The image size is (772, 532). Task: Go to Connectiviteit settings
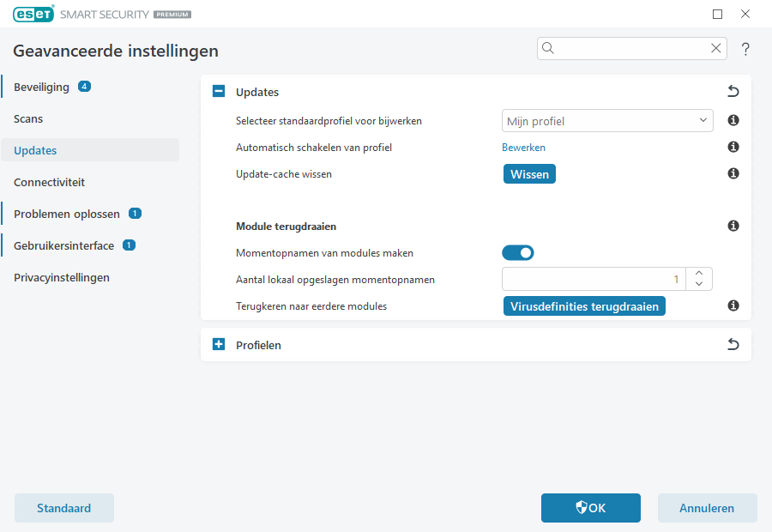tap(49, 183)
